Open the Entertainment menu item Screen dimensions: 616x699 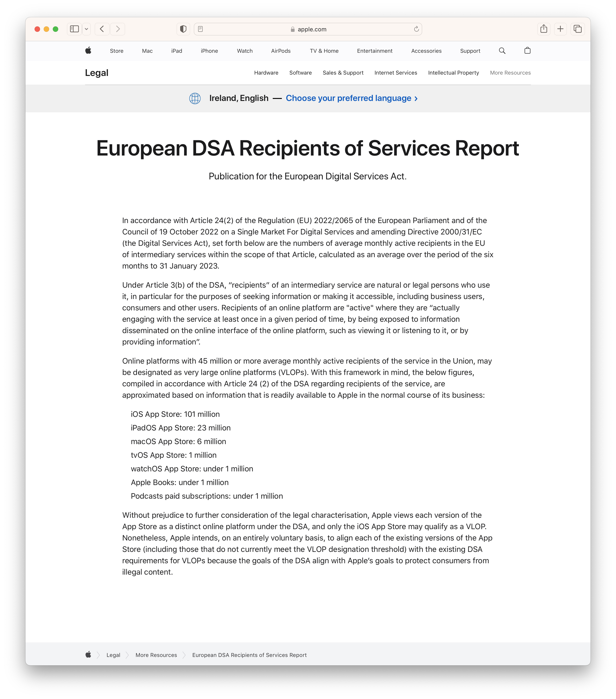pos(375,51)
